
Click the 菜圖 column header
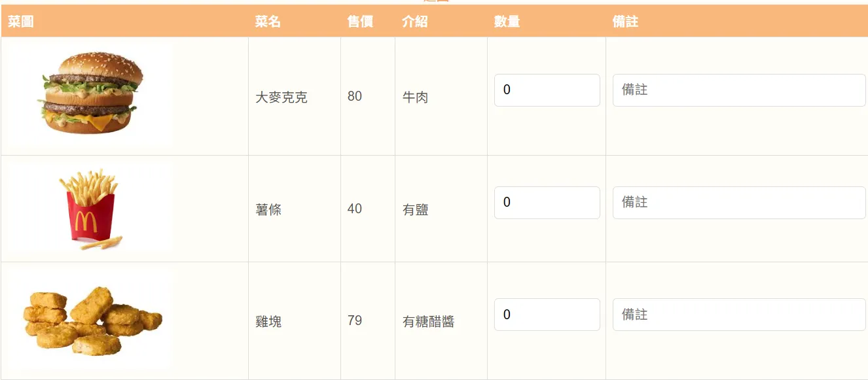point(20,22)
